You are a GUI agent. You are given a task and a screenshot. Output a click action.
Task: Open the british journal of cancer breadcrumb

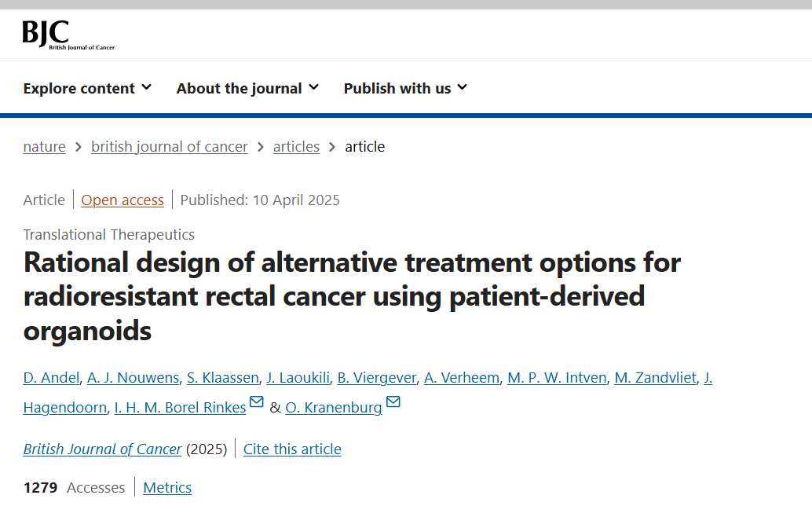[170, 147]
